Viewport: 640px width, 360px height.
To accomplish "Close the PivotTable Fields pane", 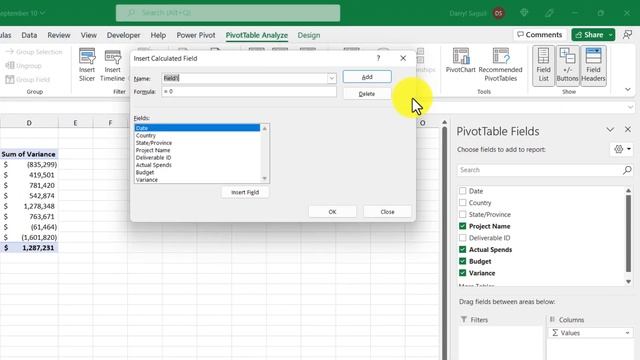I will coord(628,129).
